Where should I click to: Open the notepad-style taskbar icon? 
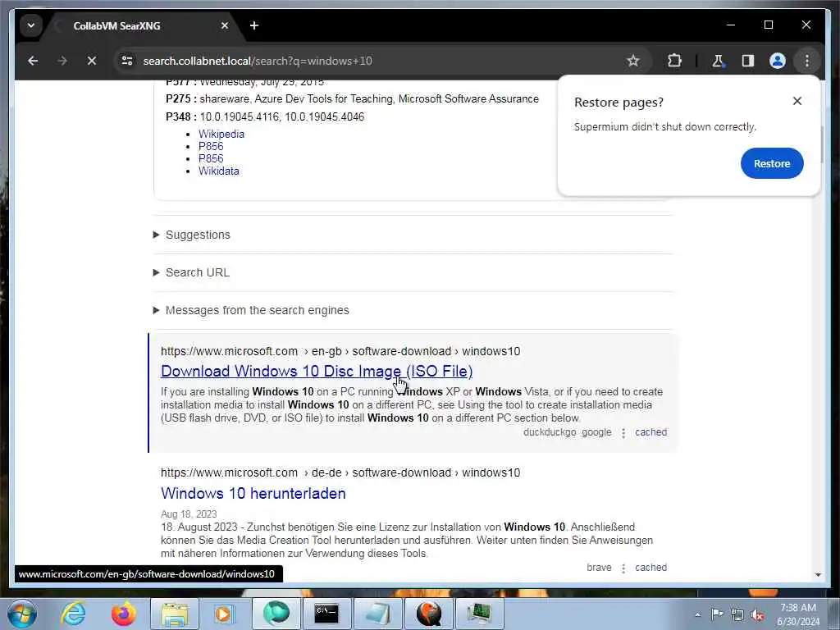pos(377,614)
